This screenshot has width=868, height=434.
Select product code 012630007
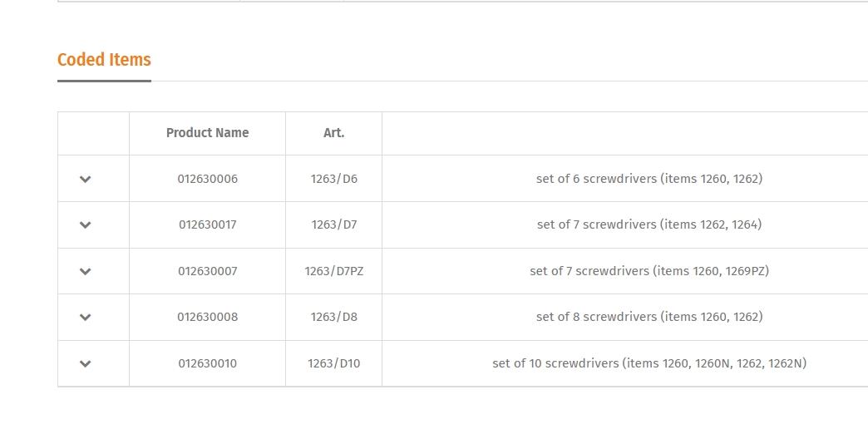207,271
